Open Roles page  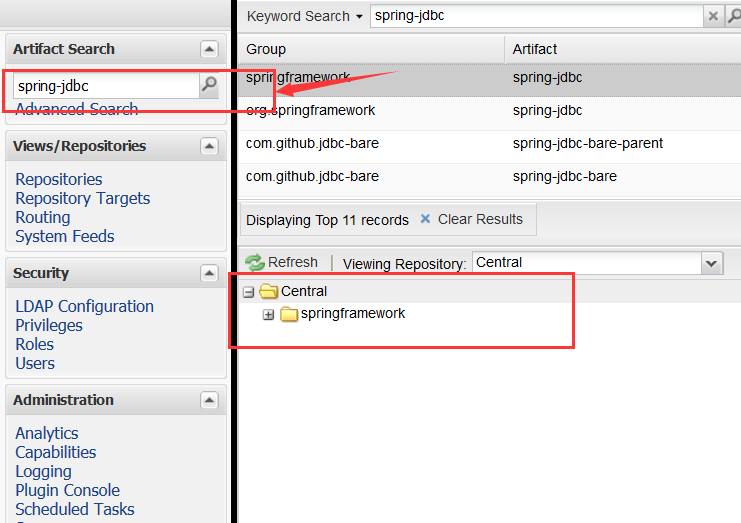point(34,344)
